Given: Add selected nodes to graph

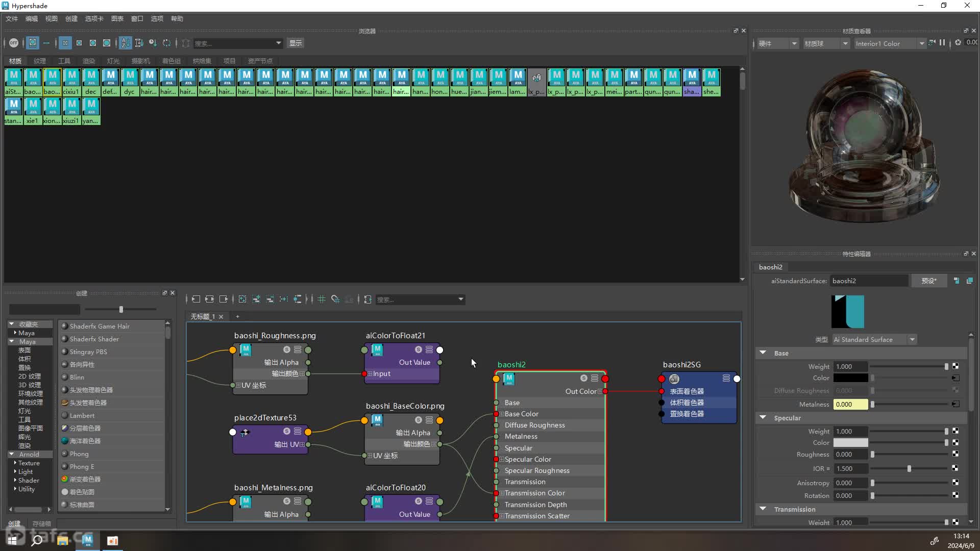Looking at the screenshot, I should [256, 299].
